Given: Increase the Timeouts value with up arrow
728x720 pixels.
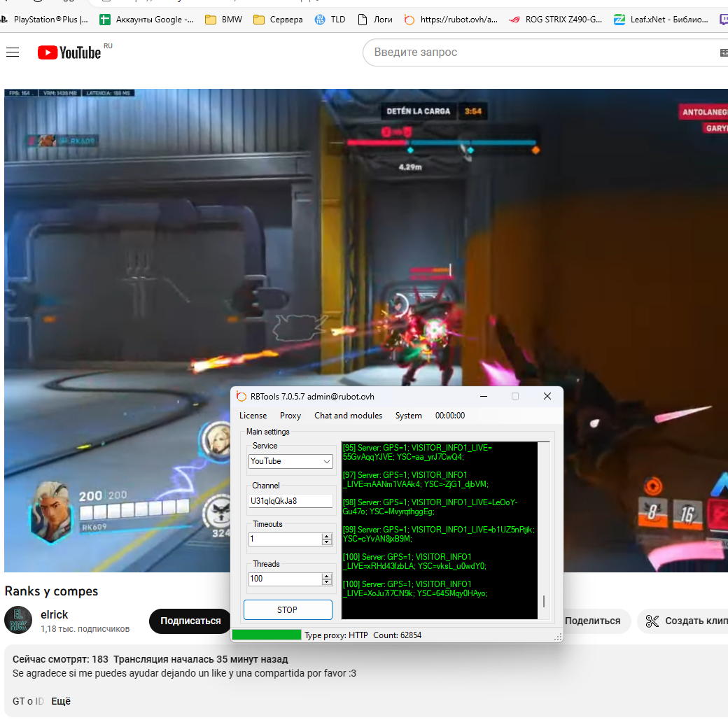Looking at the screenshot, I should 326,537.
